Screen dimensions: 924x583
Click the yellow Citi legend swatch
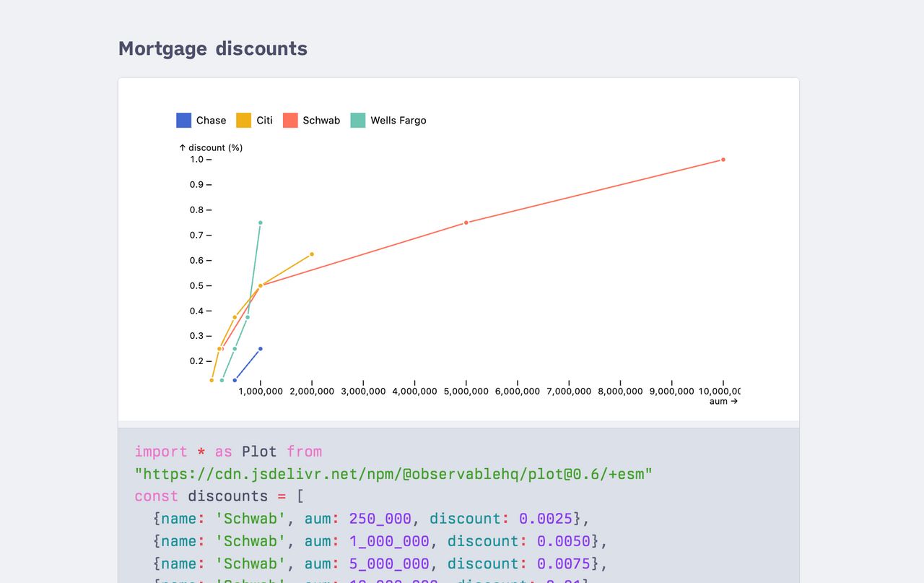pos(244,121)
